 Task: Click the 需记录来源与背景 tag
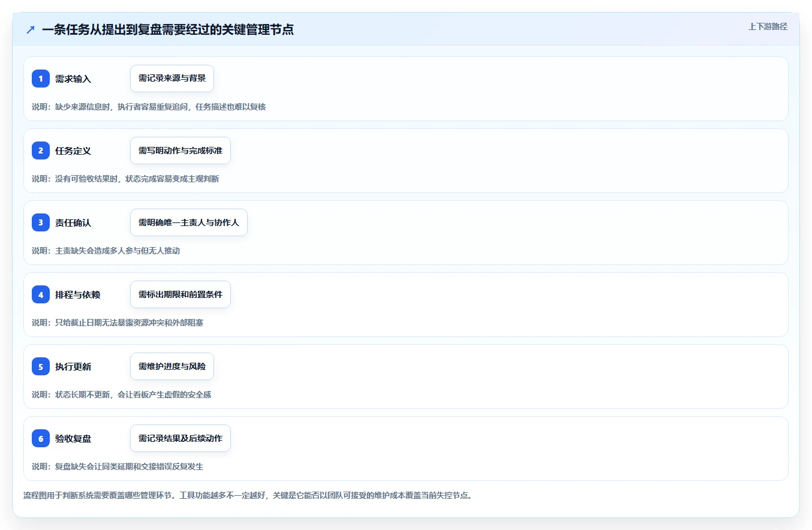click(x=172, y=79)
